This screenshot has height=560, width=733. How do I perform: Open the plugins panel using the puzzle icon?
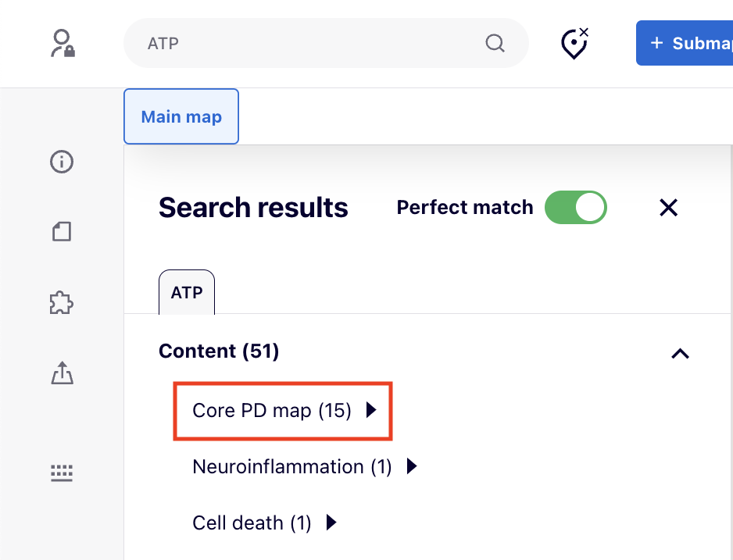[x=61, y=303]
